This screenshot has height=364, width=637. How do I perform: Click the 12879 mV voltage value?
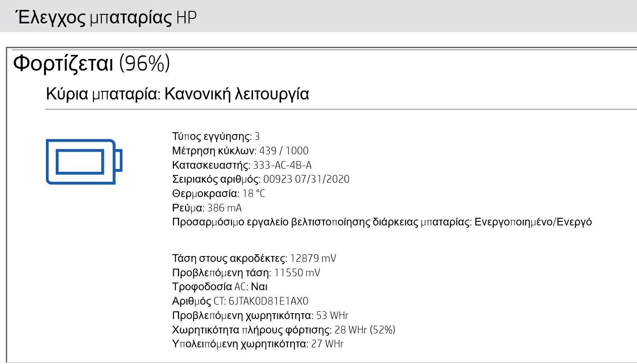tap(313, 259)
